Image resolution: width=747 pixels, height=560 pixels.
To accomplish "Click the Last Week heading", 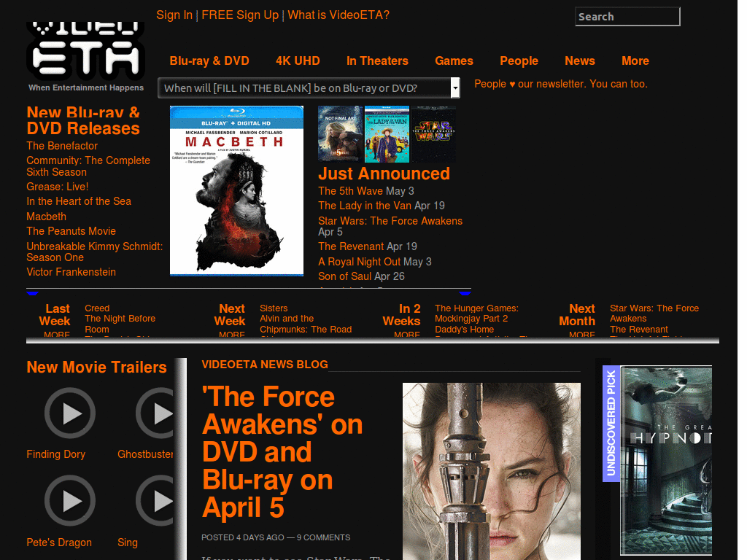I will pos(55,315).
